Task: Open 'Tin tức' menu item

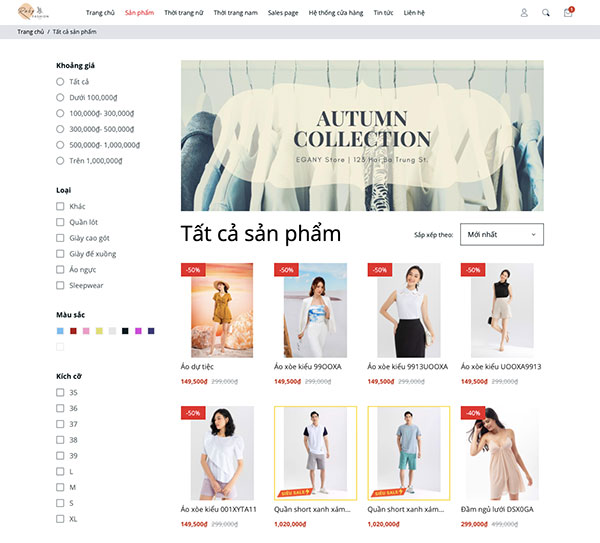Action: pyautogui.click(x=383, y=13)
